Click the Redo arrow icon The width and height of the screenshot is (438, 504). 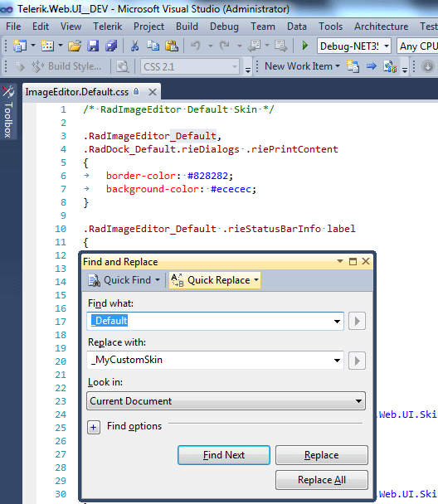(225, 46)
